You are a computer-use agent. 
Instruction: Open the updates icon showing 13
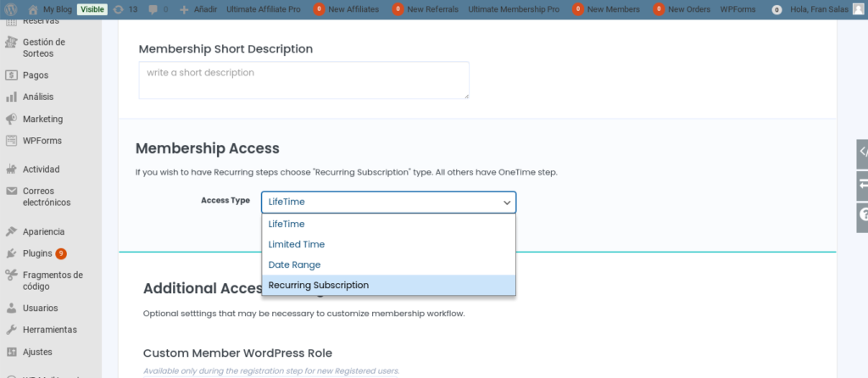click(118, 9)
